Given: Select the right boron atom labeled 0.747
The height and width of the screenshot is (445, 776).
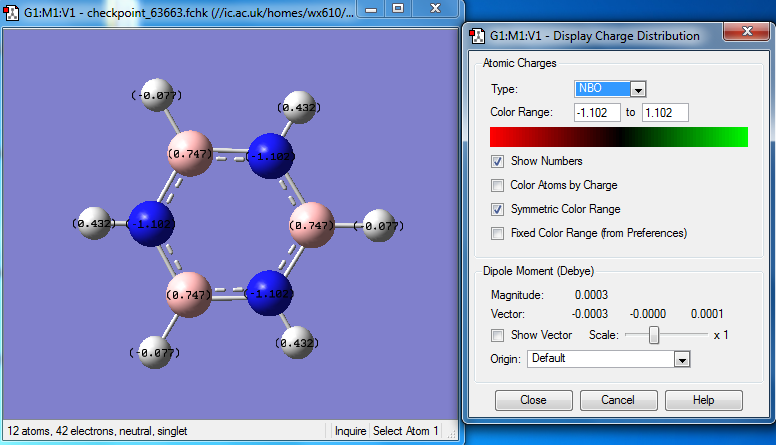Looking at the screenshot, I should click(311, 225).
